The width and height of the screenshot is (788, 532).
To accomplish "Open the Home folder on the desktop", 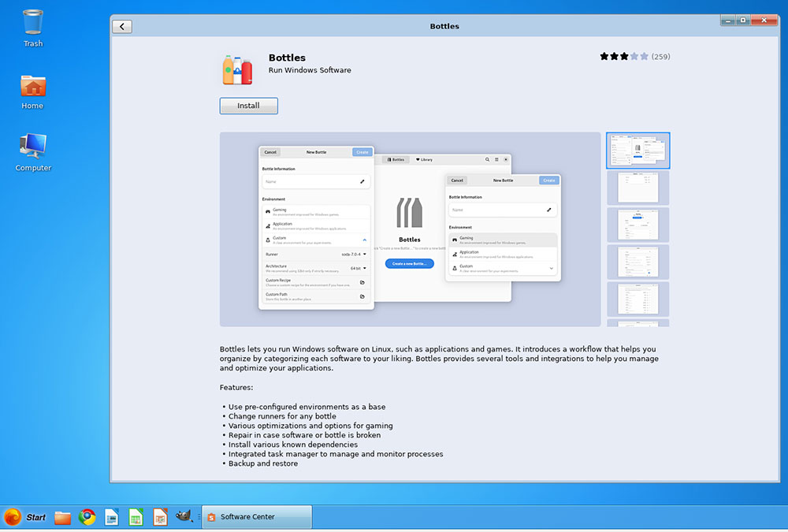I will 32,87.
